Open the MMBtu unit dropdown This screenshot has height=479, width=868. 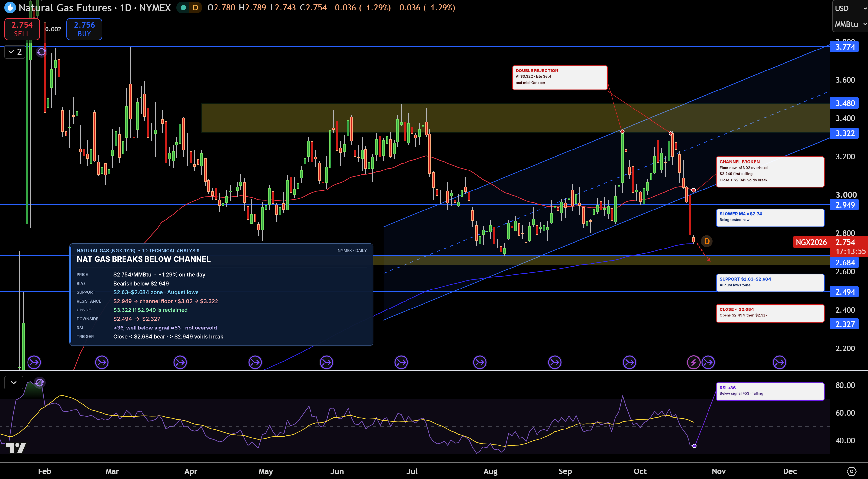coord(849,24)
